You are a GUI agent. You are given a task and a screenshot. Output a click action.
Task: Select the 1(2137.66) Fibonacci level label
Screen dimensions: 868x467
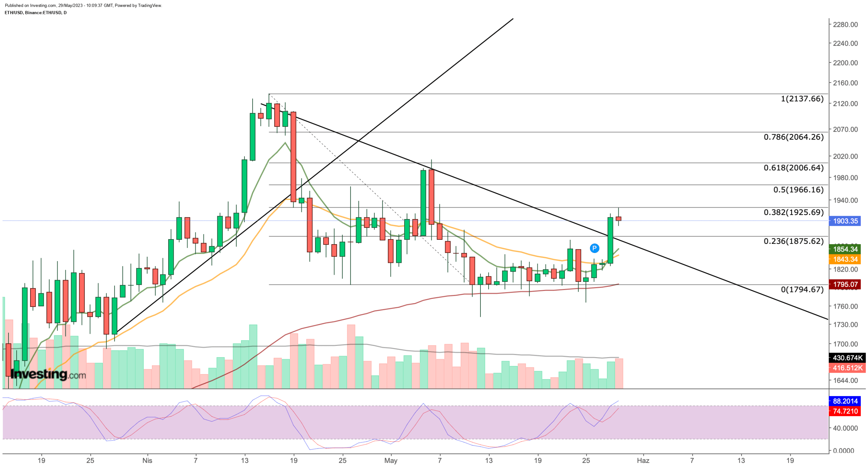[802, 99]
